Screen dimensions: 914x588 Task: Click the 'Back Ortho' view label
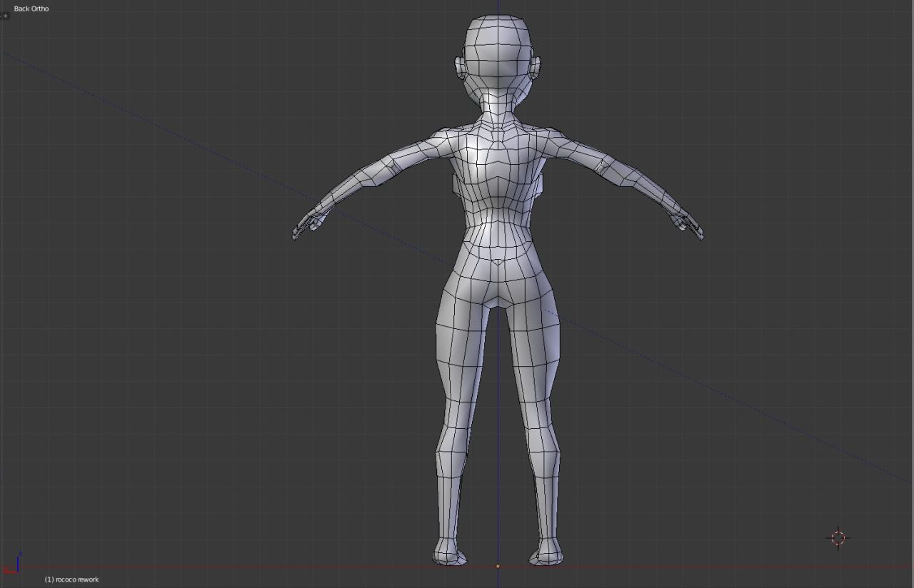[x=31, y=9]
